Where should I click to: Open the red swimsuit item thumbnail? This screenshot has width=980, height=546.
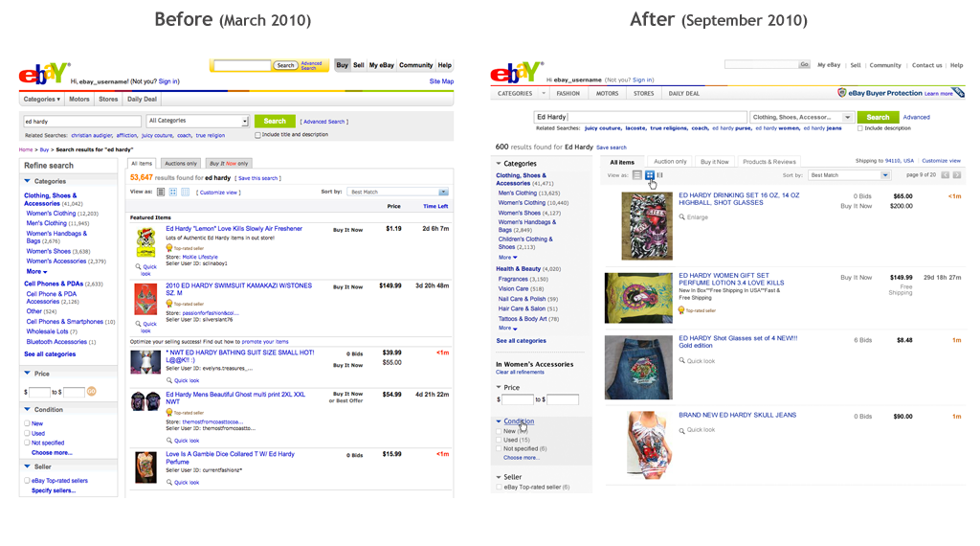(x=145, y=299)
